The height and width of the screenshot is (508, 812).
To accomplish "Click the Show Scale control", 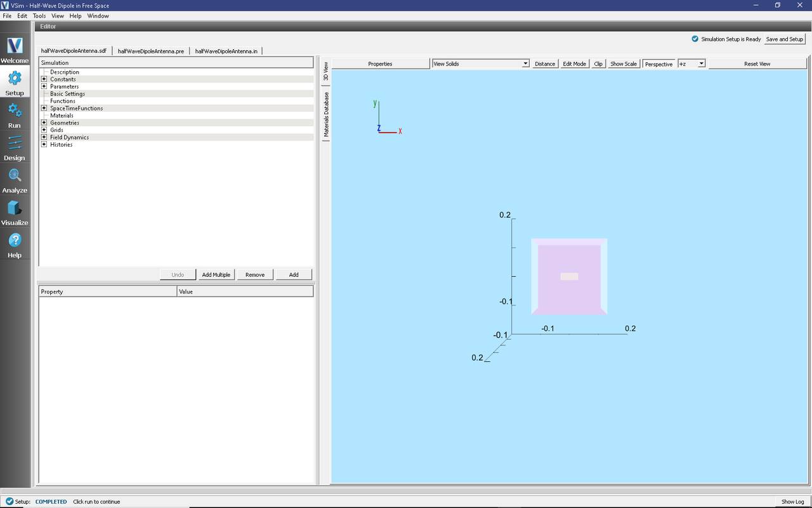I will coord(623,63).
